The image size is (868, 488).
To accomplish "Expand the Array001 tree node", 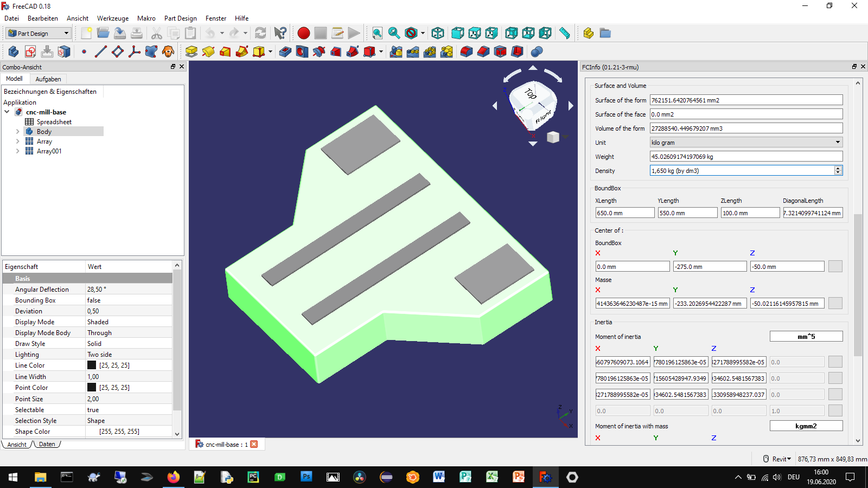I will coord(17,151).
